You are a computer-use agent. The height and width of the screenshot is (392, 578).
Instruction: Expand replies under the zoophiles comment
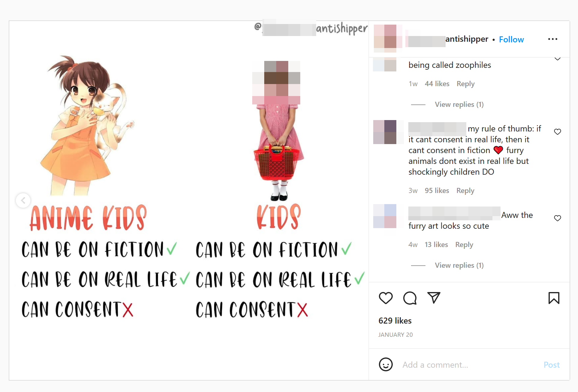(x=459, y=104)
